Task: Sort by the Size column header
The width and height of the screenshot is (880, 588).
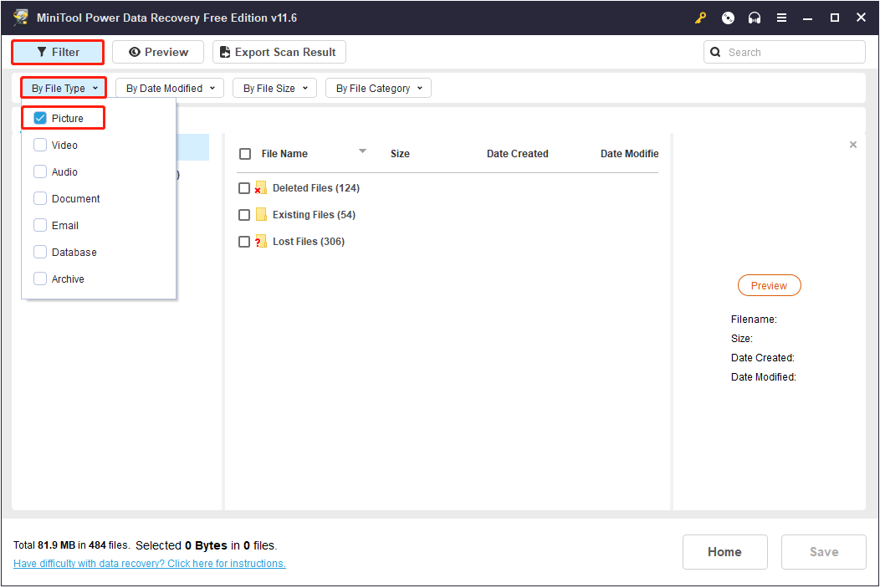Action: (400, 154)
